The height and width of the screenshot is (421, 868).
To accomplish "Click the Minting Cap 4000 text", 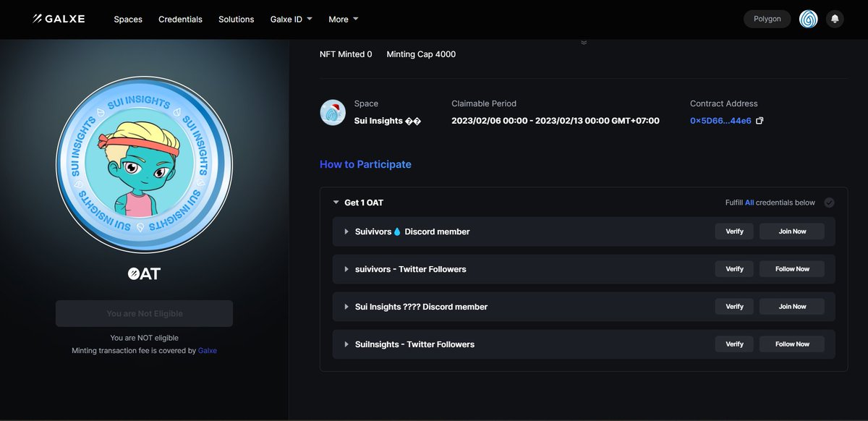I will [421, 54].
